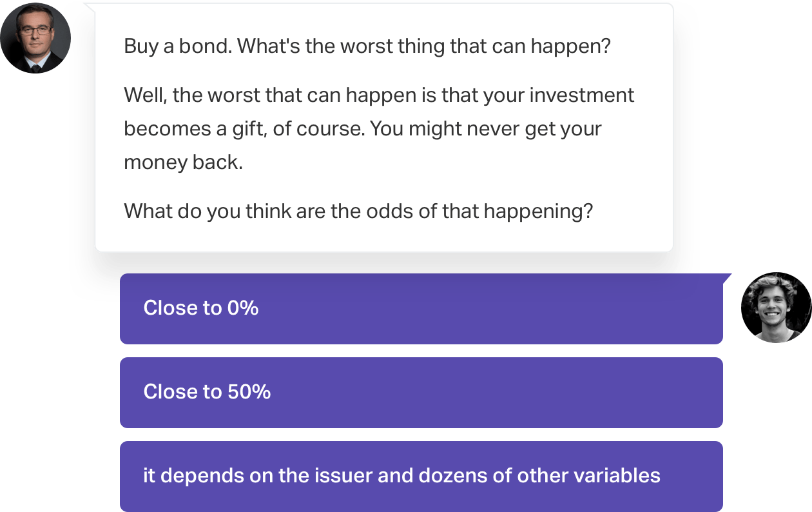The height and width of the screenshot is (512, 812).
Task: Select the "Close to 0%" answer
Action: (x=421, y=308)
